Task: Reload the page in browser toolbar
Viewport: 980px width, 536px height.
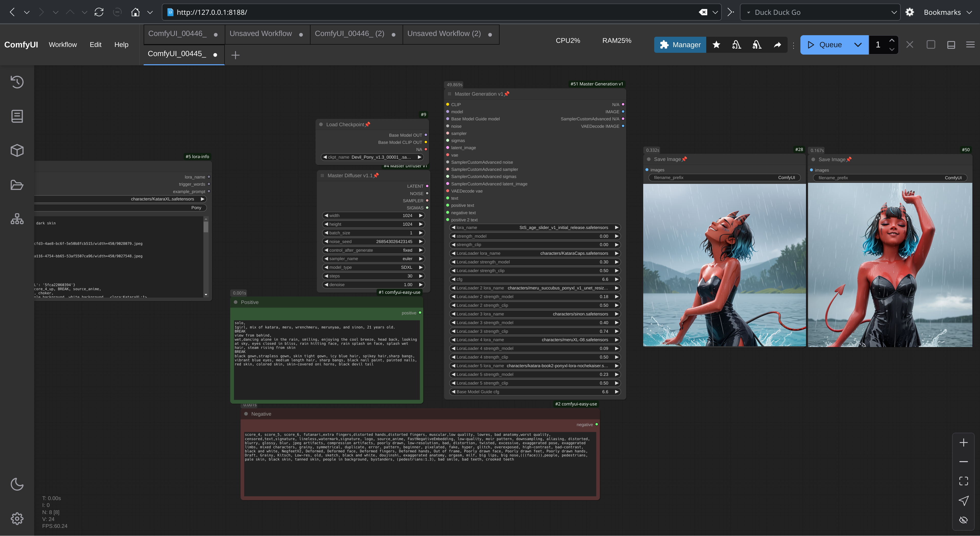Action: click(99, 12)
